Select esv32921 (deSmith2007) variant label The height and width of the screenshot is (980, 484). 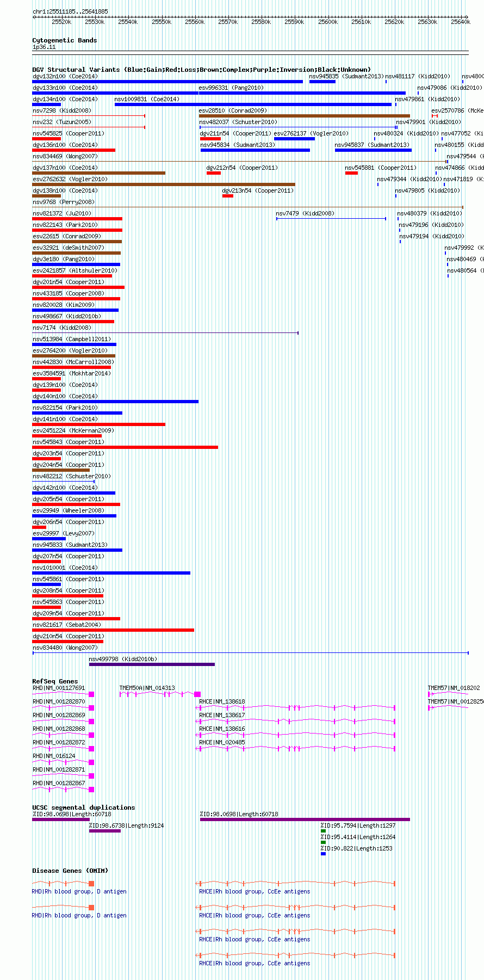(x=69, y=248)
